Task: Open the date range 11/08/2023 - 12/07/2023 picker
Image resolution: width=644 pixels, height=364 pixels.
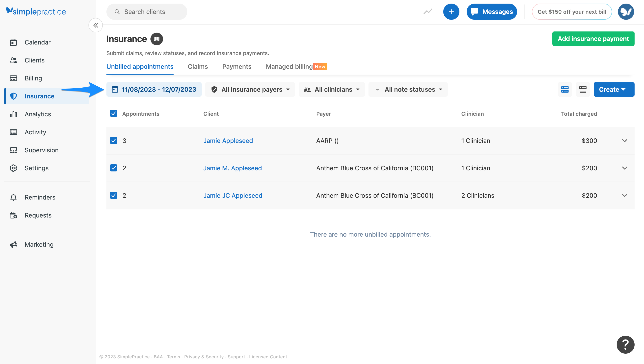Action: click(154, 89)
